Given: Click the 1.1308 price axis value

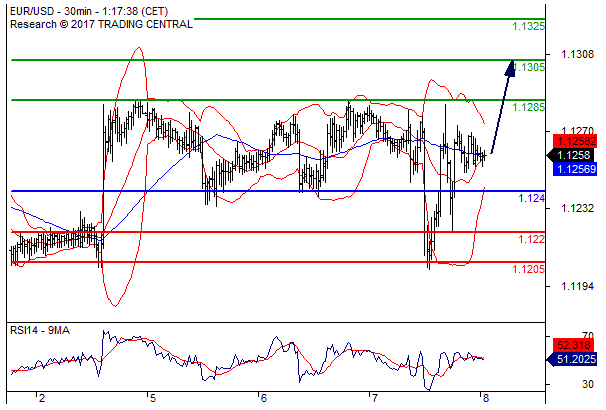Looking at the screenshot, I should [x=577, y=54].
